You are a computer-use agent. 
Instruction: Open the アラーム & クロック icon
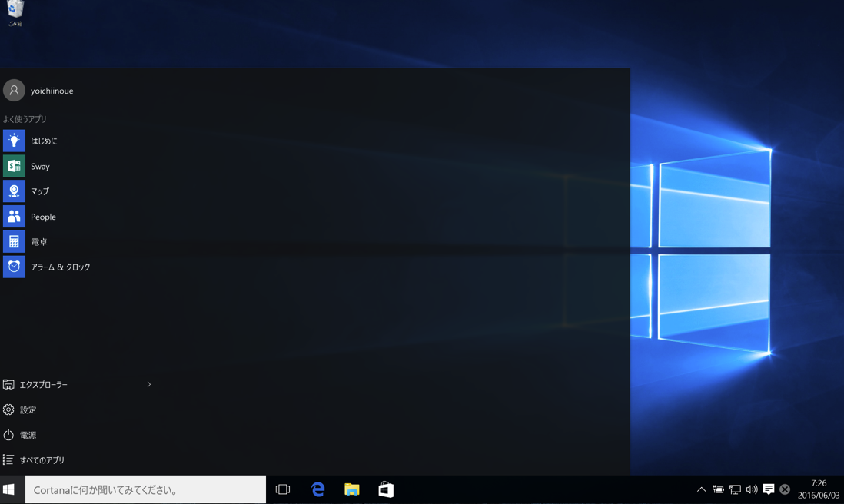(14, 267)
